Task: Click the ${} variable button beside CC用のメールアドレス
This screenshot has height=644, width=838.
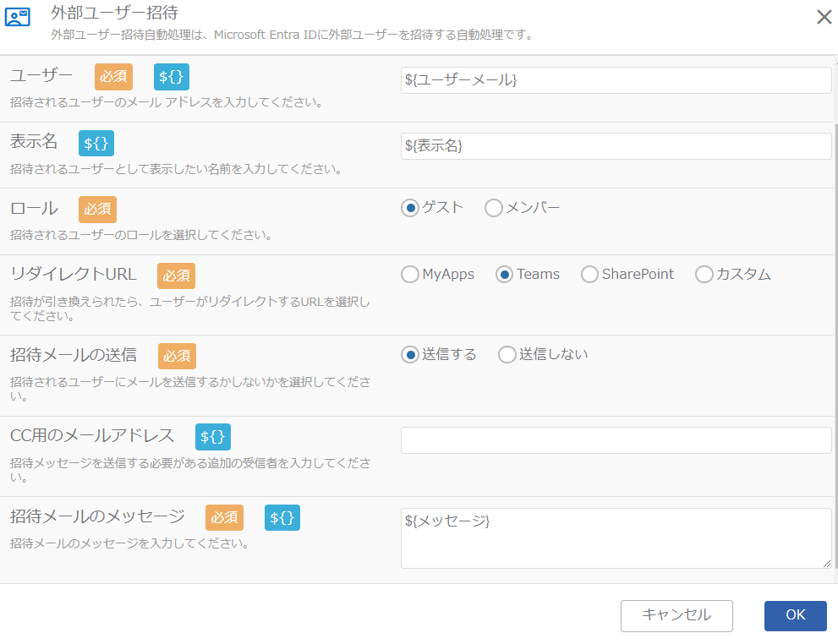Action: 213,437
